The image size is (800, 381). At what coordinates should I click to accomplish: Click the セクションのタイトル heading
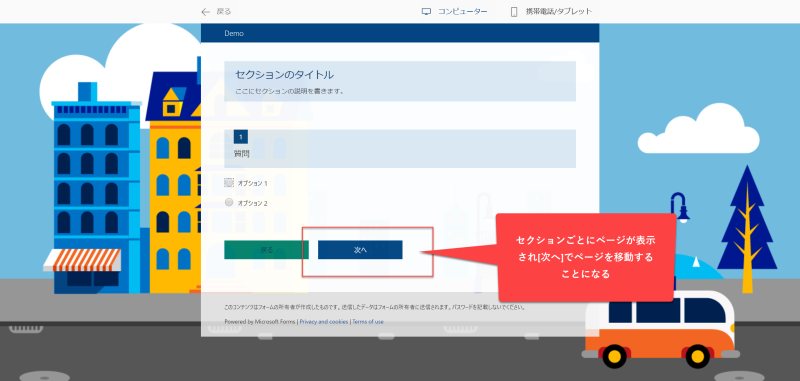click(285, 75)
